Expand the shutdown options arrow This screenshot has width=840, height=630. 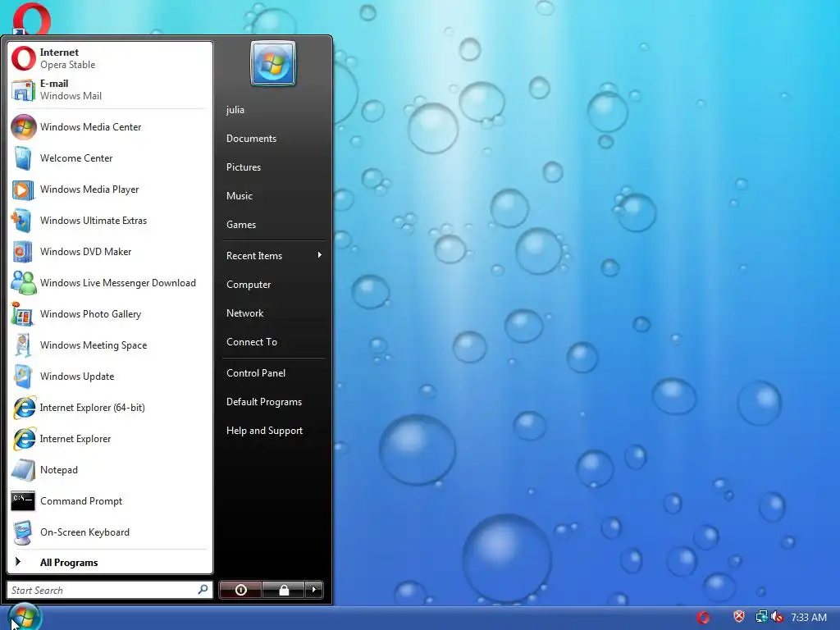tap(314, 590)
